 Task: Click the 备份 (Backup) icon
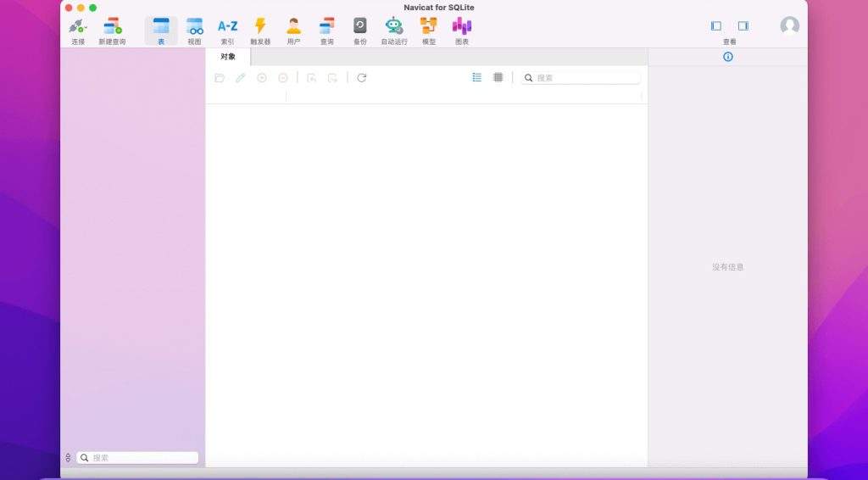click(x=360, y=26)
